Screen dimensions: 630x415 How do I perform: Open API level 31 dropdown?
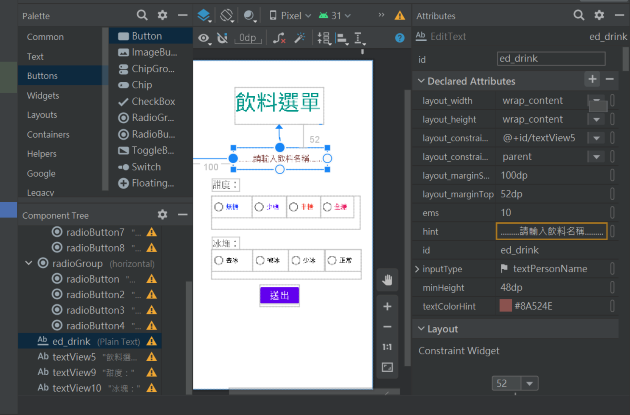(335, 16)
